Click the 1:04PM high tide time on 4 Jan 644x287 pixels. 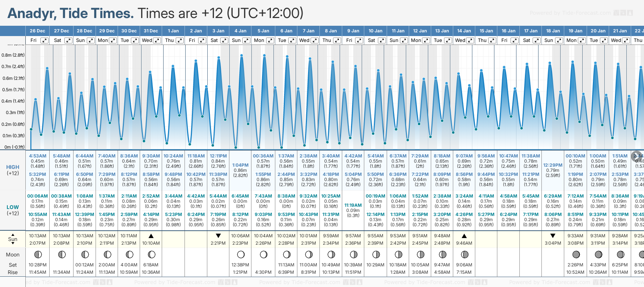[x=240, y=165]
